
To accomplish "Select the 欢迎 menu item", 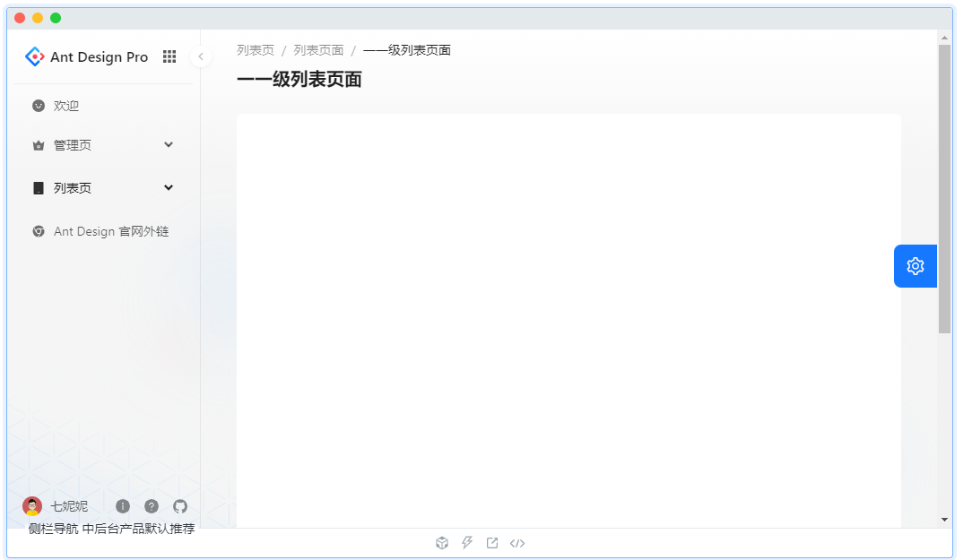I will pos(103,106).
